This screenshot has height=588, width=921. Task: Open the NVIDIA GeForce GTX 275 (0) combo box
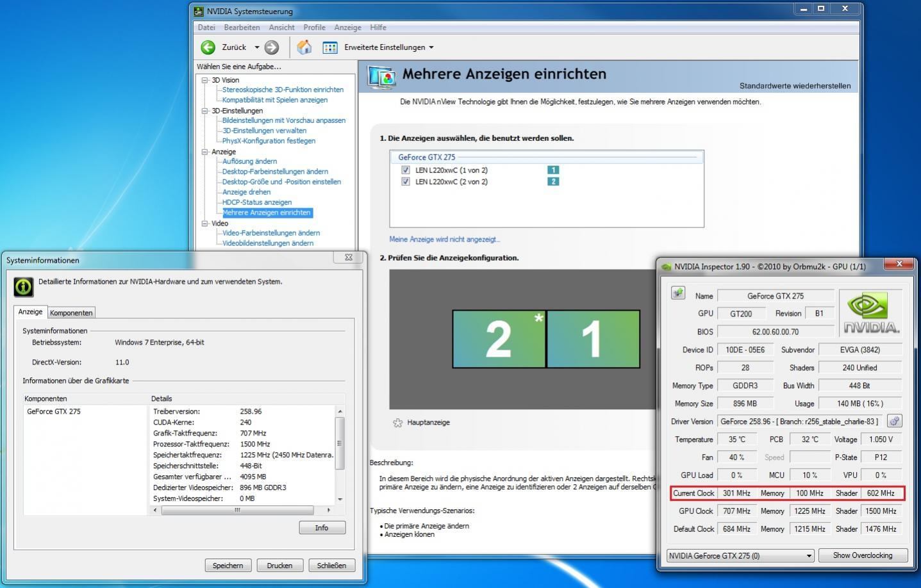(x=740, y=555)
